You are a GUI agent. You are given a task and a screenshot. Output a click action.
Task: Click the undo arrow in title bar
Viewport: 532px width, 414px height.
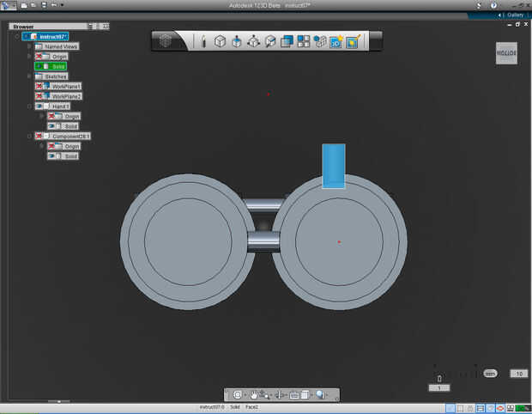click(x=54, y=5)
